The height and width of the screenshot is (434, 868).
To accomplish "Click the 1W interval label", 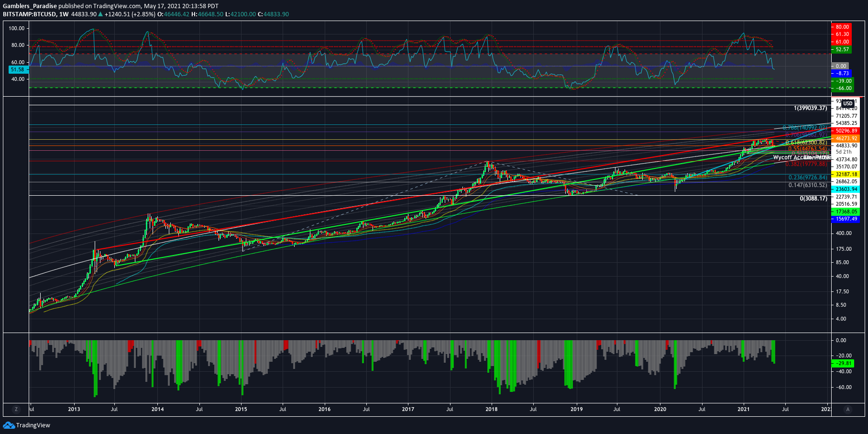I will pyautogui.click(x=64, y=14).
